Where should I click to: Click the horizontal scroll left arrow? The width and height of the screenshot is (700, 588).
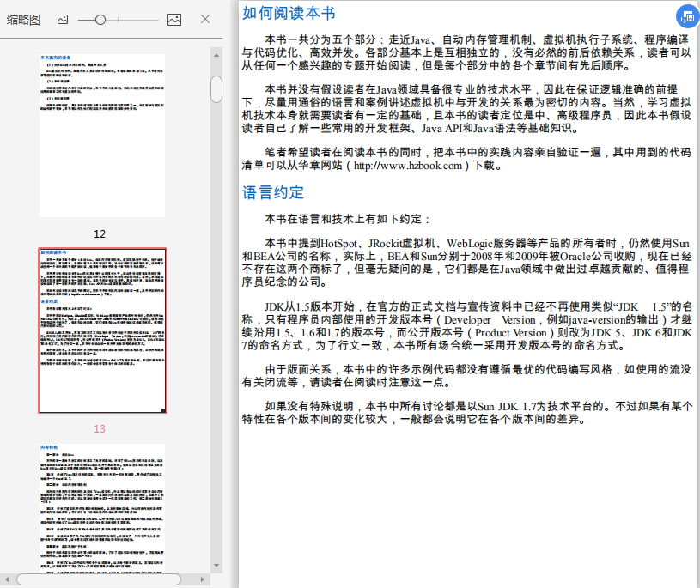pyautogui.click(x=7, y=579)
